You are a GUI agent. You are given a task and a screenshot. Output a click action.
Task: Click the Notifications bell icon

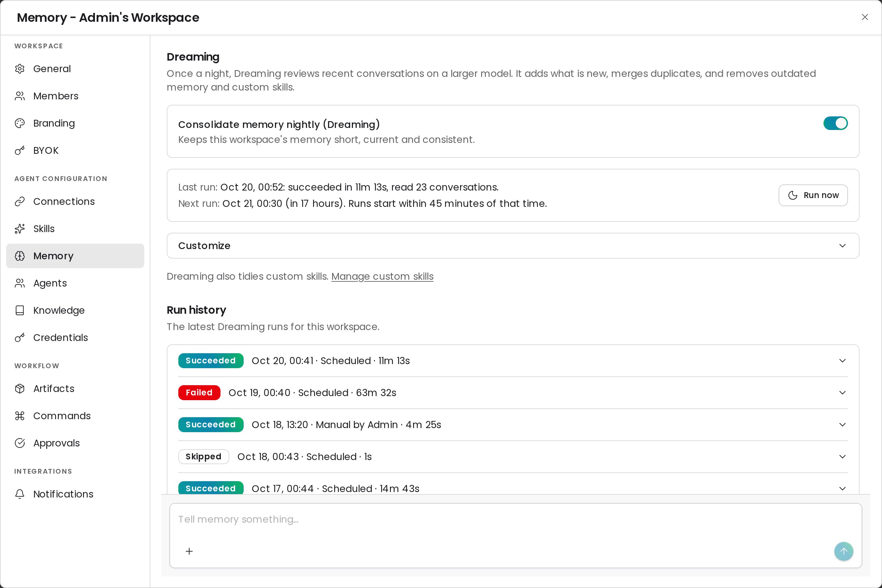pyautogui.click(x=20, y=494)
